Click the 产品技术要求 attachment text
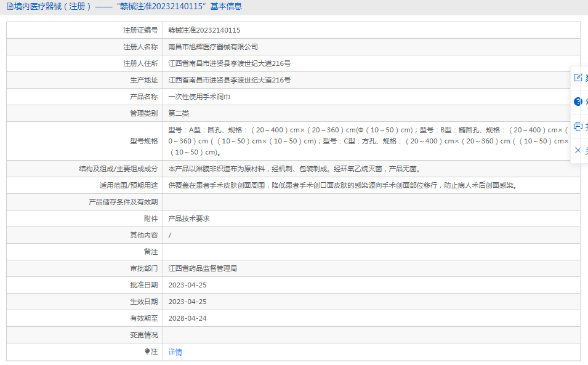This screenshot has height=365, width=588. coord(189,219)
